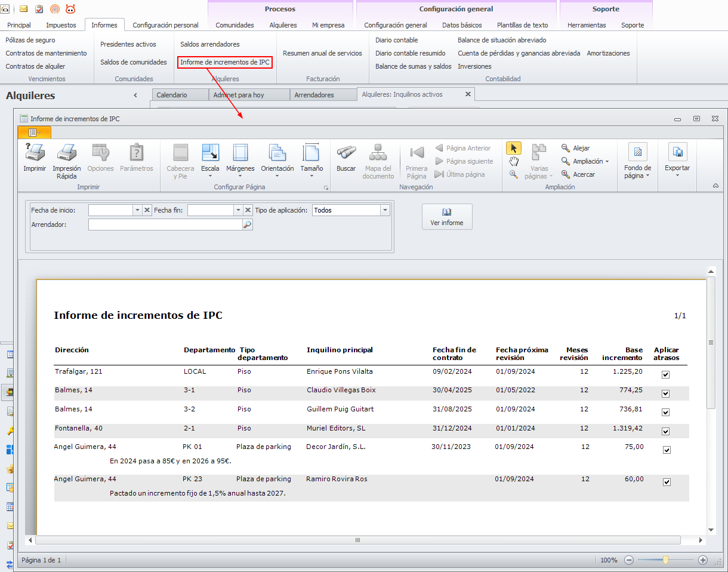Select the hand pan tool
728x572 pixels.
click(x=513, y=162)
